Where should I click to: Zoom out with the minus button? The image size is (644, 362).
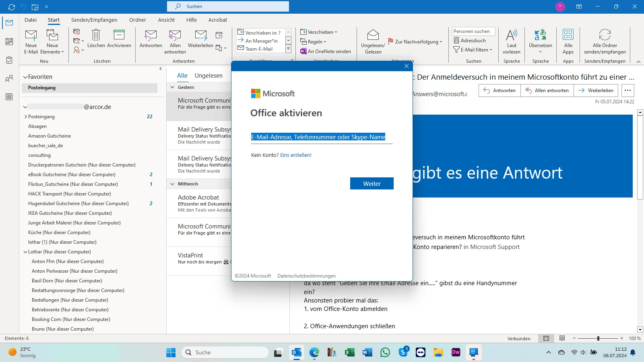574,338
